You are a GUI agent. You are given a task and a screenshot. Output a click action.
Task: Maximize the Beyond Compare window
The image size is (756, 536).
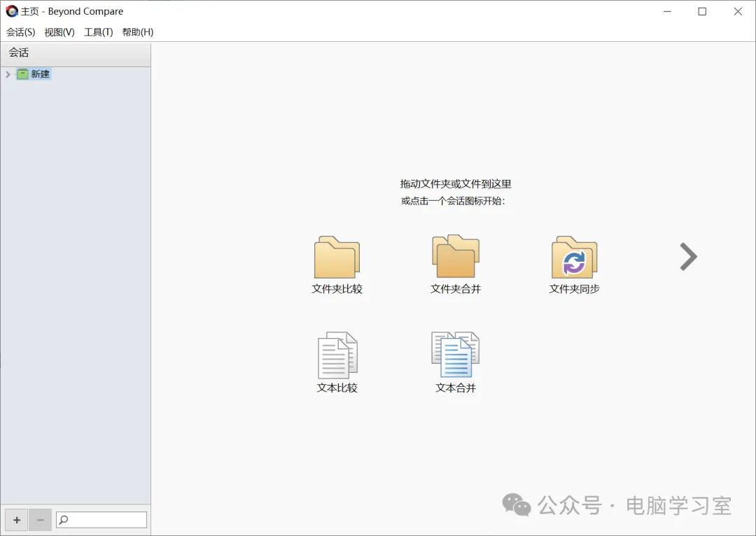coord(703,12)
